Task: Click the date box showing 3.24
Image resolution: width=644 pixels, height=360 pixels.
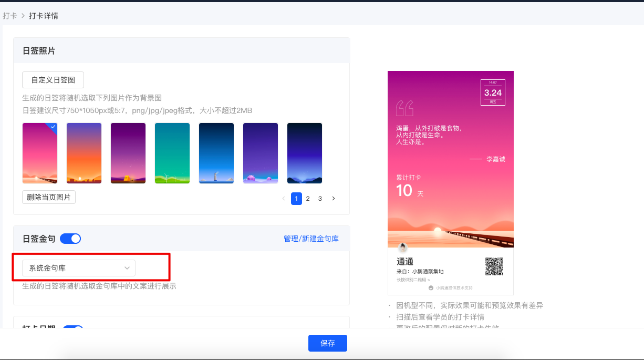Action: tap(493, 92)
